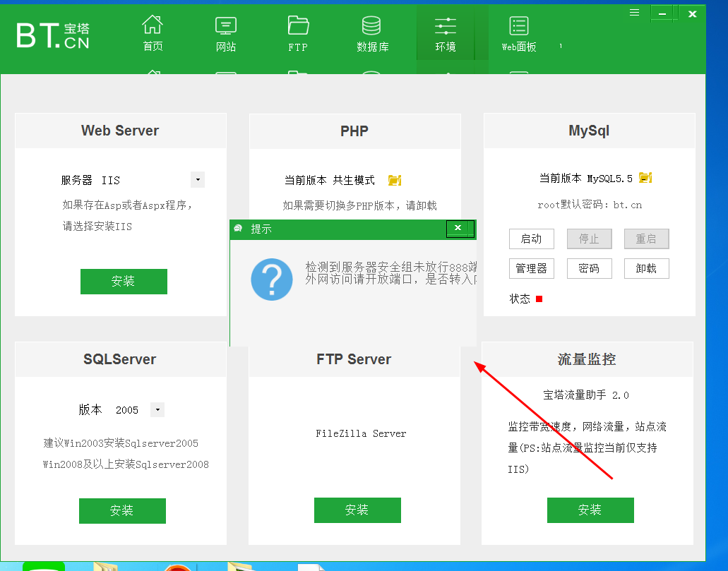Install the FTP Server
The width and height of the screenshot is (728, 571).
click(357, 510)
